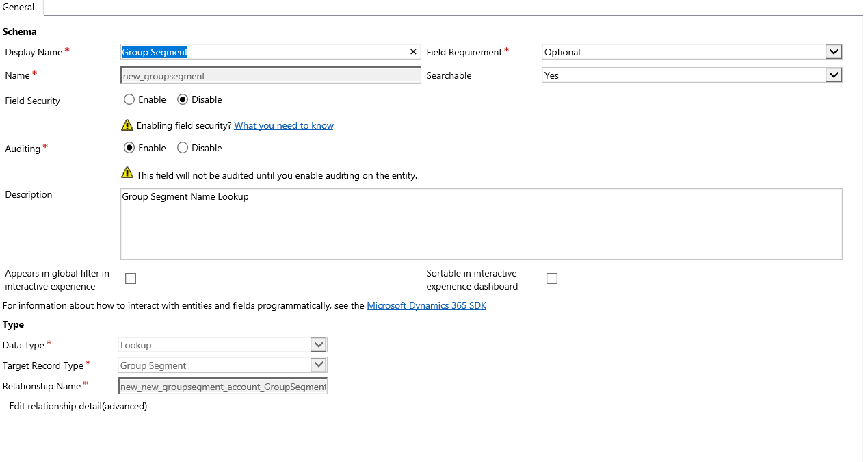Open the What you need to know link
This screenshot has width=868, height=462.
[284, 126]
